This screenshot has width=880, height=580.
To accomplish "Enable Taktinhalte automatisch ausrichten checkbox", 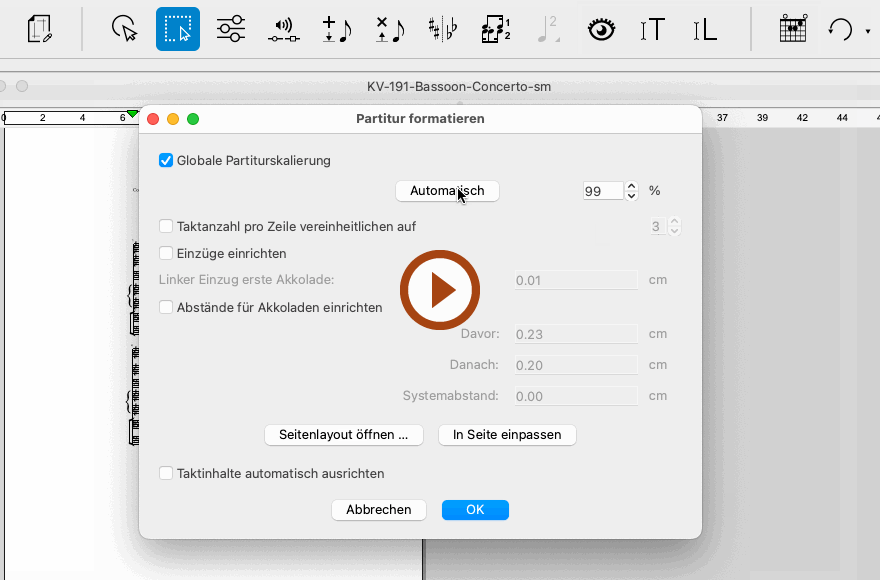I will (166, 473).
